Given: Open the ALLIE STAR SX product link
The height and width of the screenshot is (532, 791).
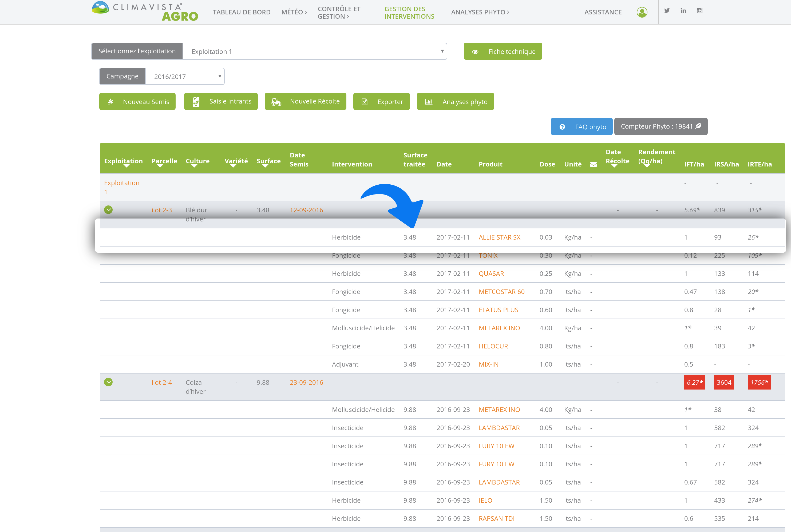Looking at the screenshot, I should [x=499, y=237].
